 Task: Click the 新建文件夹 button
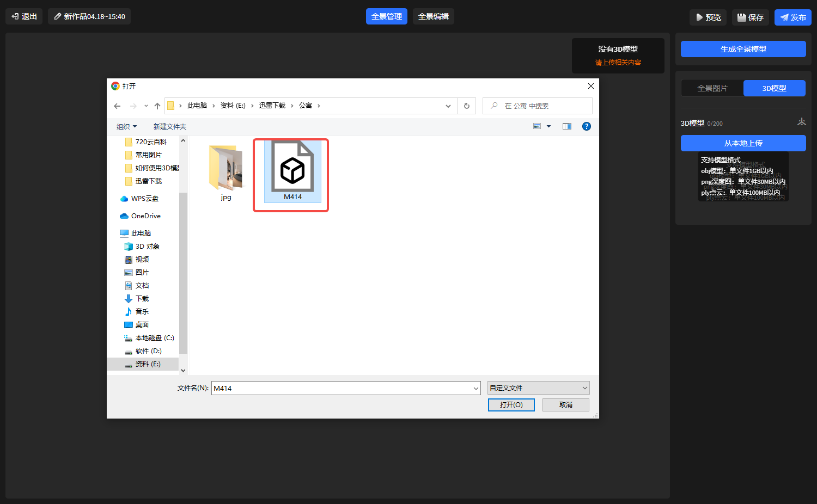tap(170, 127)
